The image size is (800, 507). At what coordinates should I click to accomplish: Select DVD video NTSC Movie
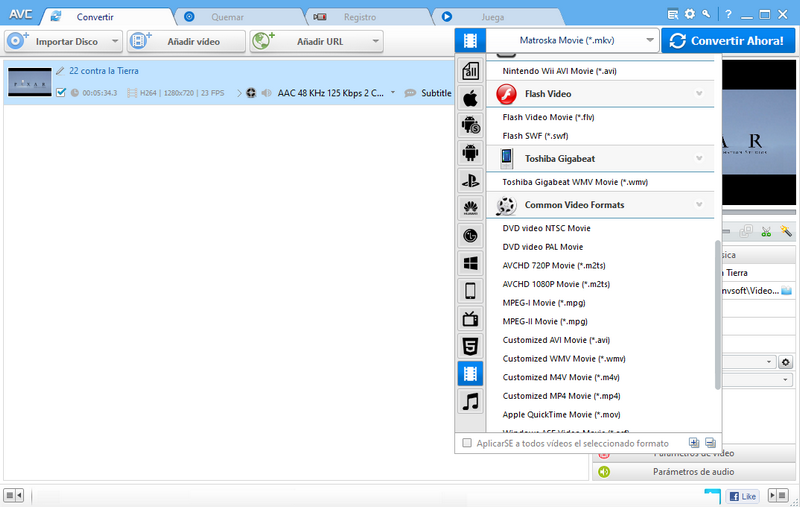tap(546, 228)
